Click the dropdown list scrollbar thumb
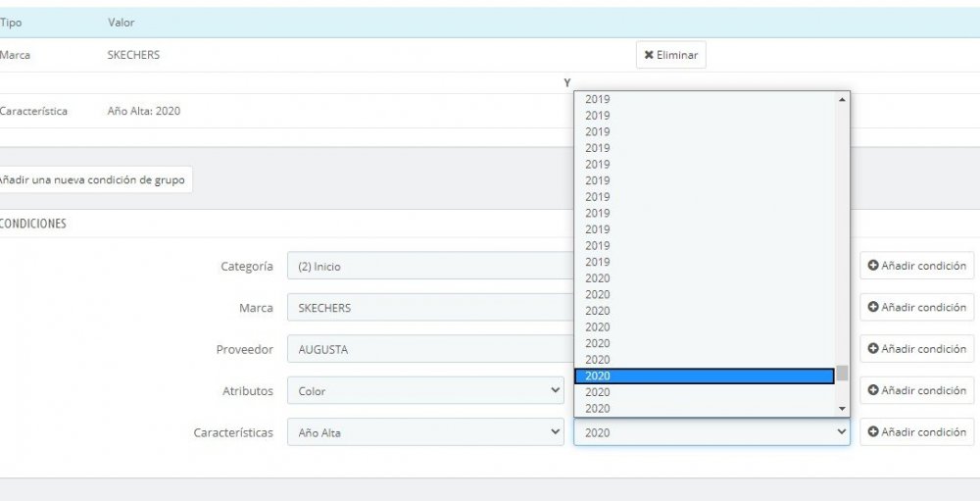 pos(842,374)
